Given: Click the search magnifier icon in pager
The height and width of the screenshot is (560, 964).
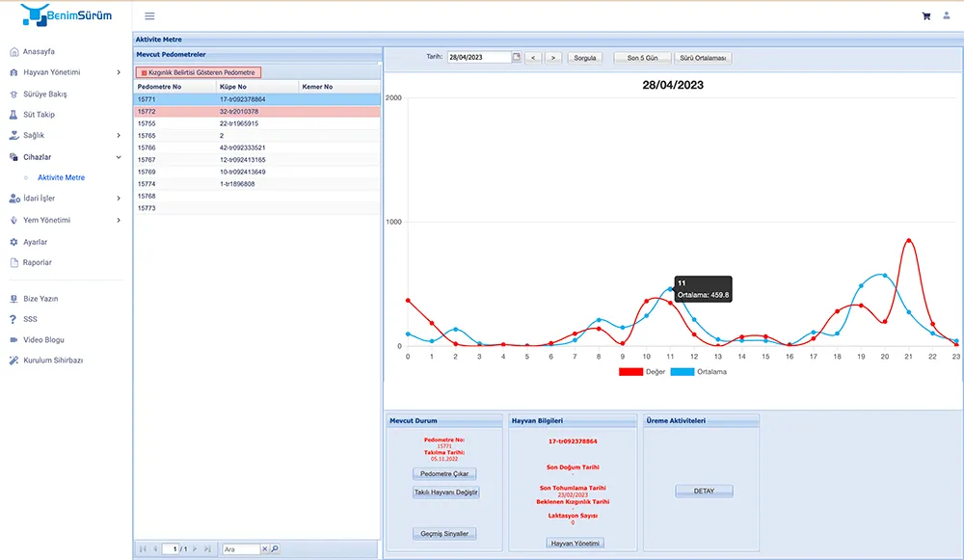Looking at the screenshot, I should point(275,549).
